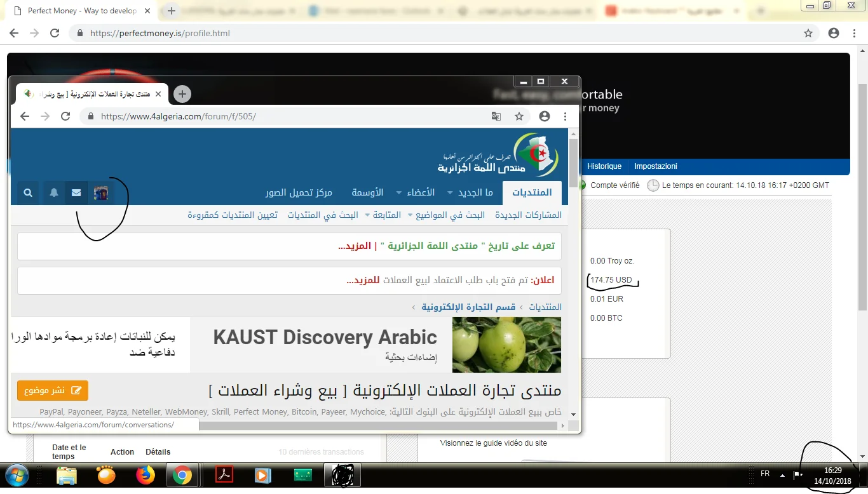Open Chrome menu of the forum window

tap(565, 116)
